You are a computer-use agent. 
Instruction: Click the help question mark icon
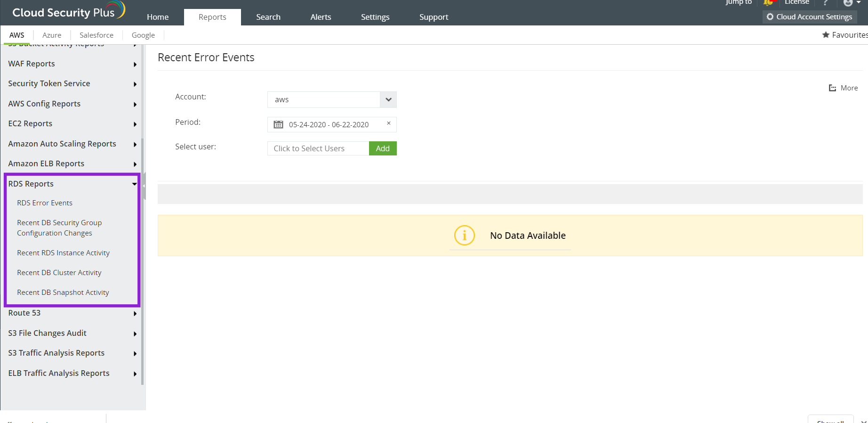826,3
